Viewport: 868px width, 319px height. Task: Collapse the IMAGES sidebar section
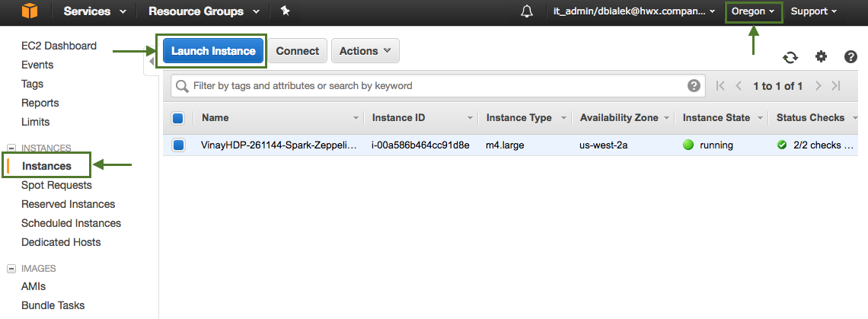coord(11,269)
